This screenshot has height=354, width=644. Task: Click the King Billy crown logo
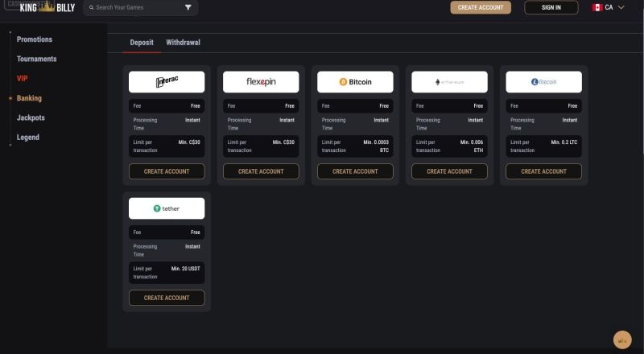[47, 7]
